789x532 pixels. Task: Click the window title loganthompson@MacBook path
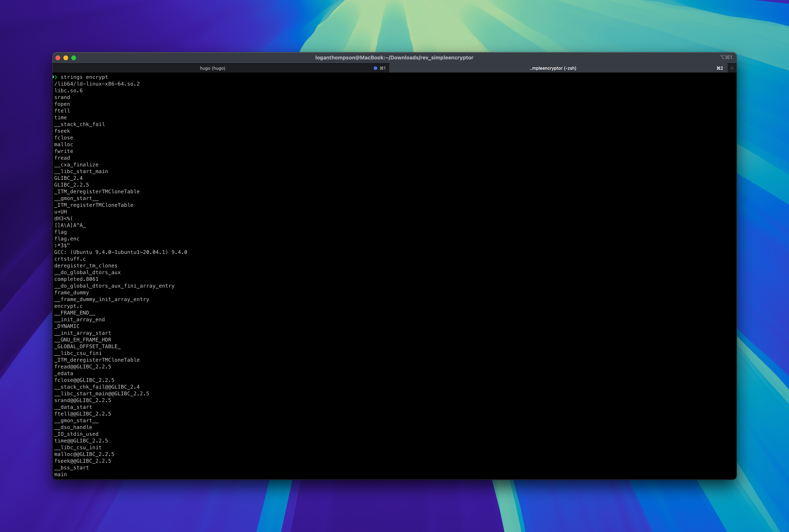394,58
